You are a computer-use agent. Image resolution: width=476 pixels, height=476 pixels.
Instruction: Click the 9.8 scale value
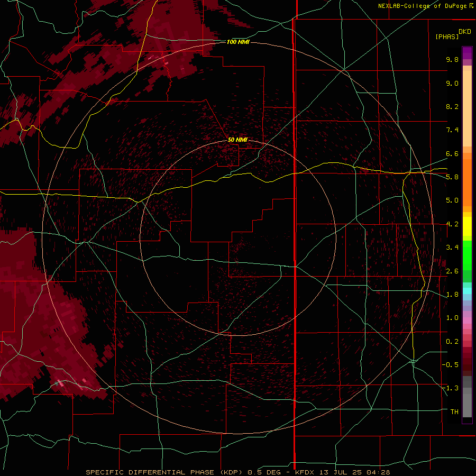click(x=452, y=59)
